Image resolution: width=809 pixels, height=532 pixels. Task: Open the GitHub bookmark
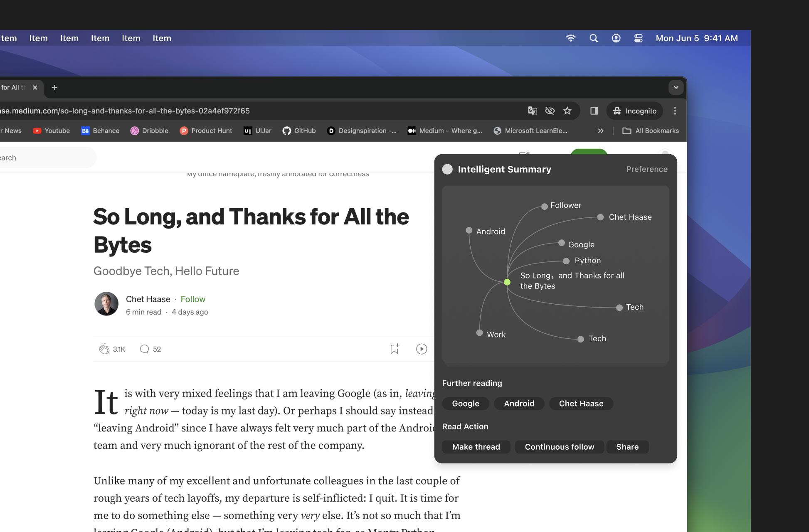click(x=299, y=131)
